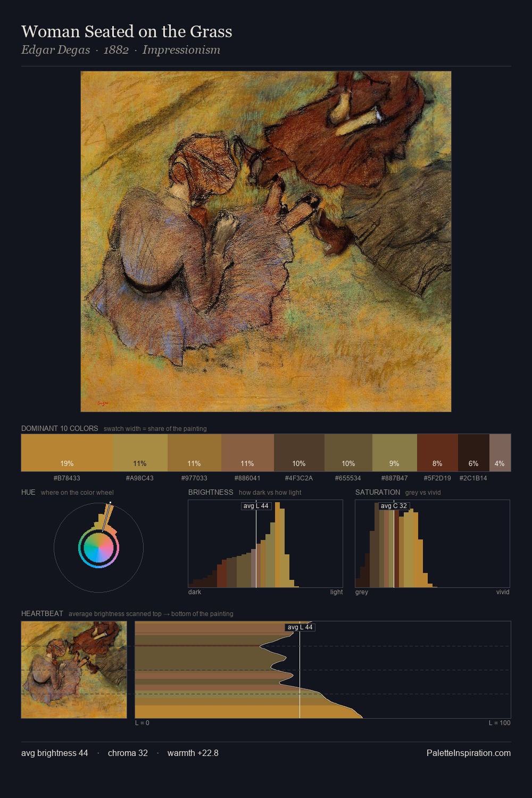Click the hex label #4F3C2A

[299, 478]
